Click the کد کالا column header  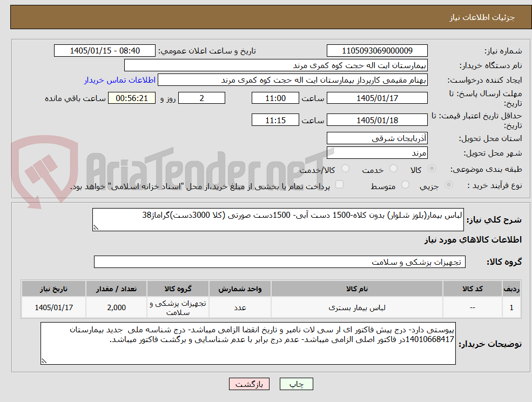[x=472, y=289]
